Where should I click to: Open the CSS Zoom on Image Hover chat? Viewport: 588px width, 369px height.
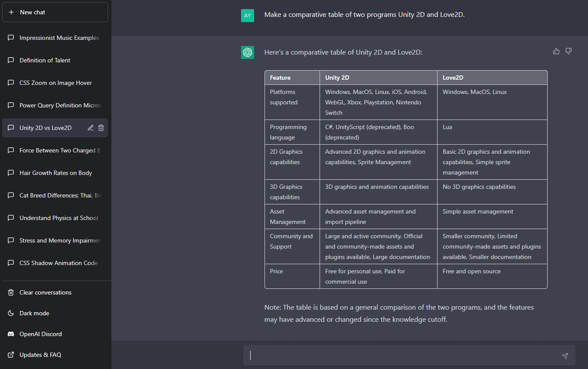pyautogui.click(x=55, y=83)
